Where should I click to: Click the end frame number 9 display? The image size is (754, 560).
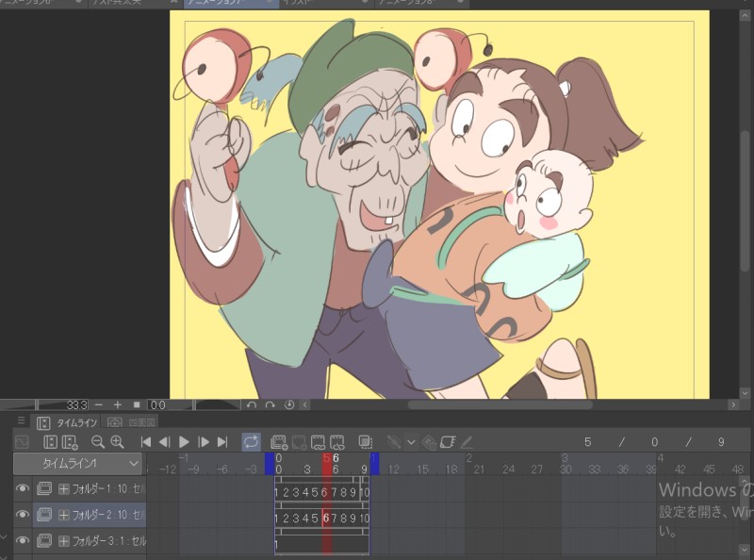(720, 442)
